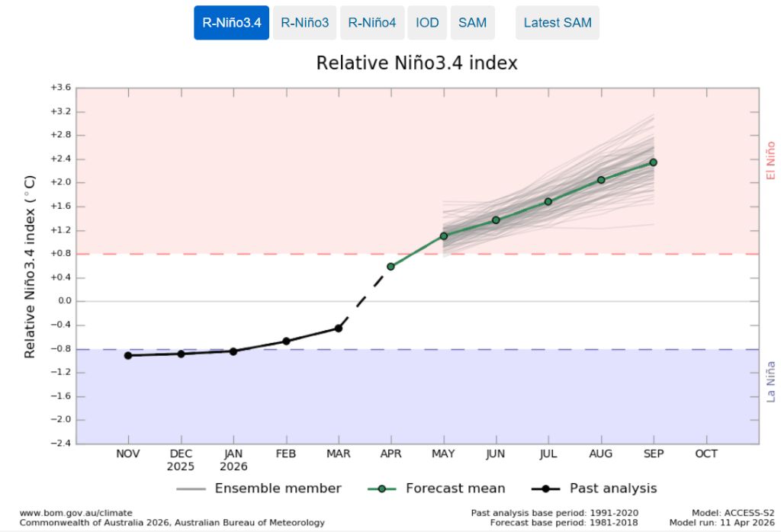Click the February past analysis marker
Viewport: 781px width, 532px height.
[x=286, y=341]
